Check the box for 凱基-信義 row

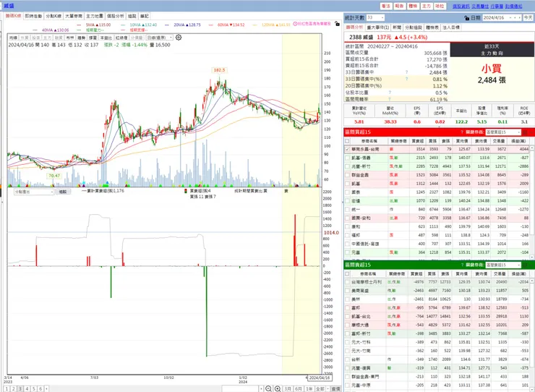347,158
